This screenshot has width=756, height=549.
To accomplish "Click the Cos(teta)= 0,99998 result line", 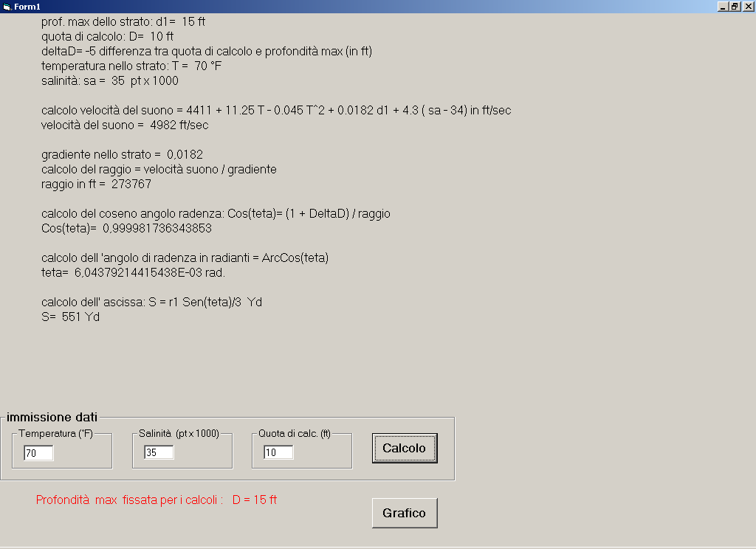I will (x=126, y=228).
